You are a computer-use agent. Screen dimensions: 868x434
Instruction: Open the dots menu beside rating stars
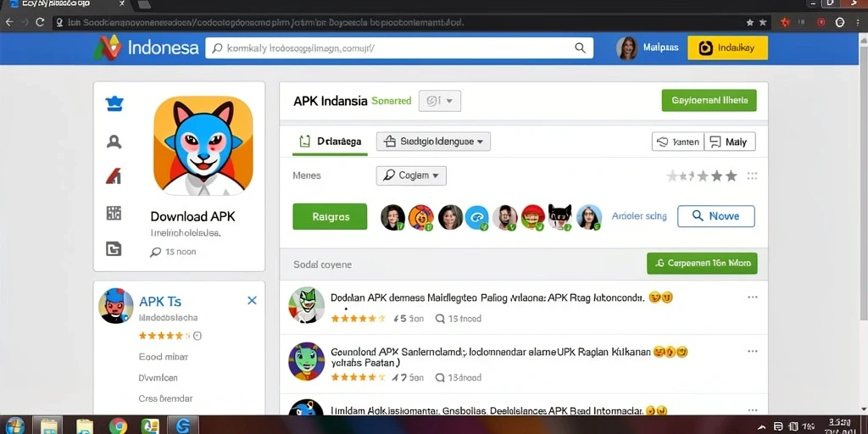click(x=752, y=176)
